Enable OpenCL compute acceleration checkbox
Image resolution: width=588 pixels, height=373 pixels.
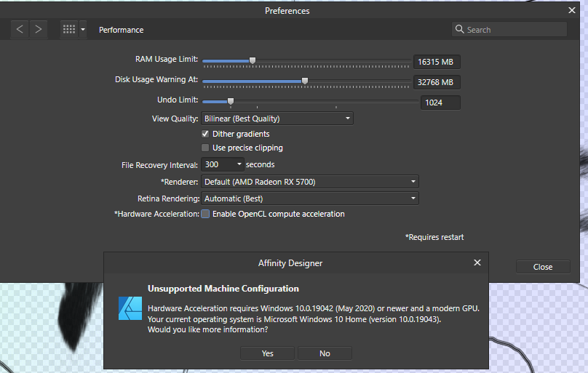click(205, 214)
